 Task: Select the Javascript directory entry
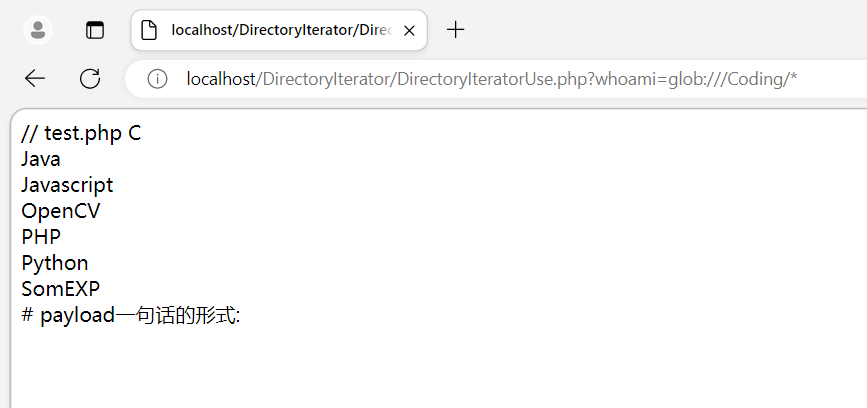click(x=67, y=185)
